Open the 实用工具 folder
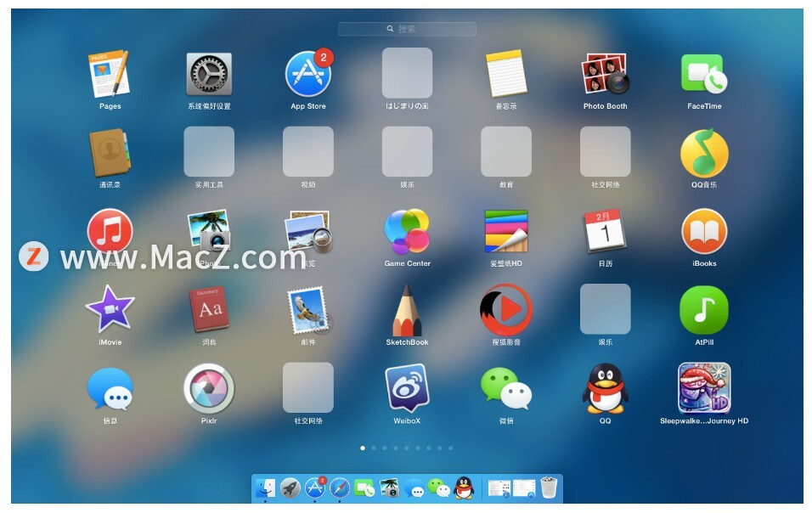This screenshot has width=812, height=513. coord(209,152)
